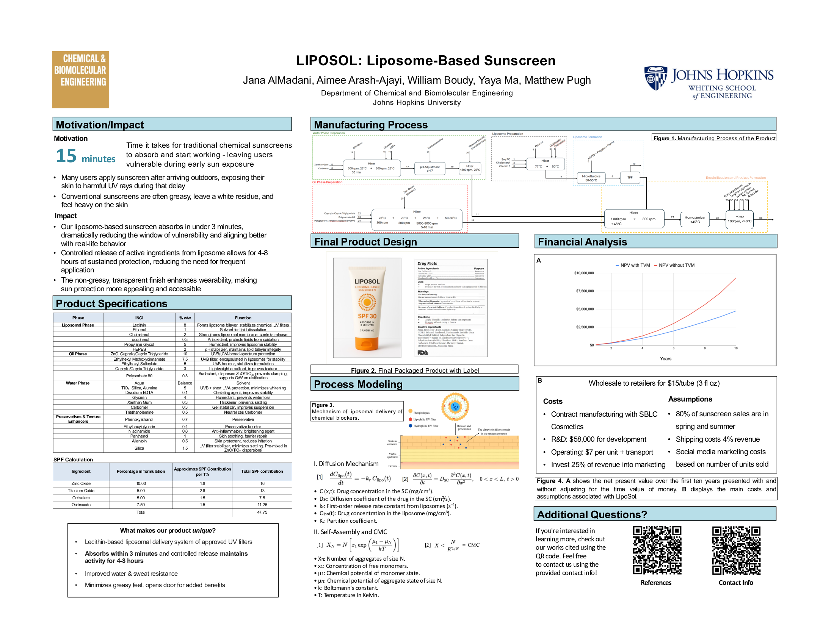This screenshot has height=644, width=834.
Task: Click the Manufacturing Process section header
Action: click(x=543, y=124)
